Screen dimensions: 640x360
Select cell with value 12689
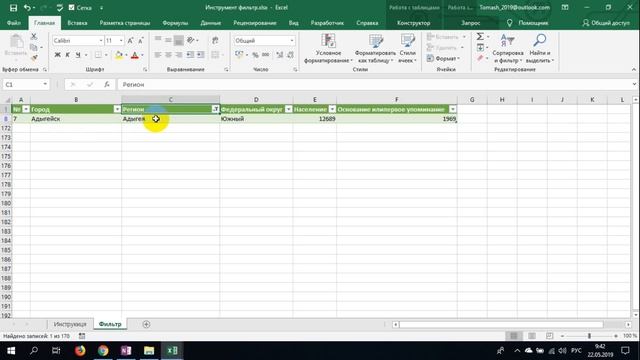pos(315,119)
